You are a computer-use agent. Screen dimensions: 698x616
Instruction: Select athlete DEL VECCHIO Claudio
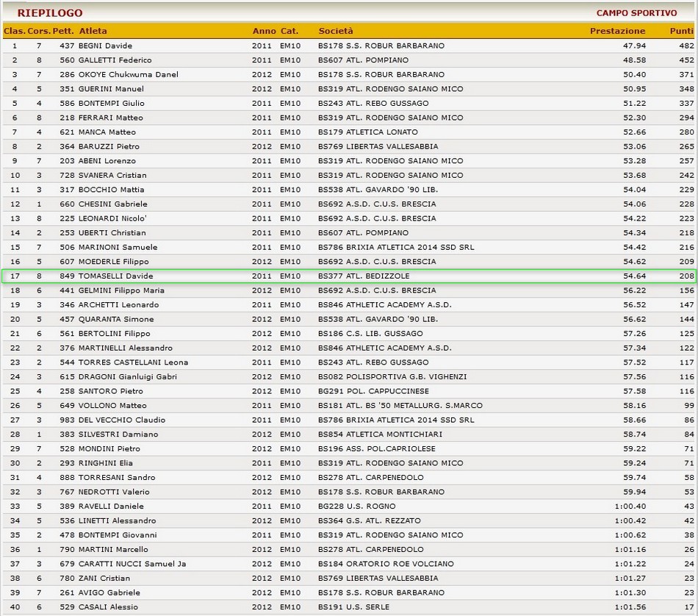pos(121,420)
